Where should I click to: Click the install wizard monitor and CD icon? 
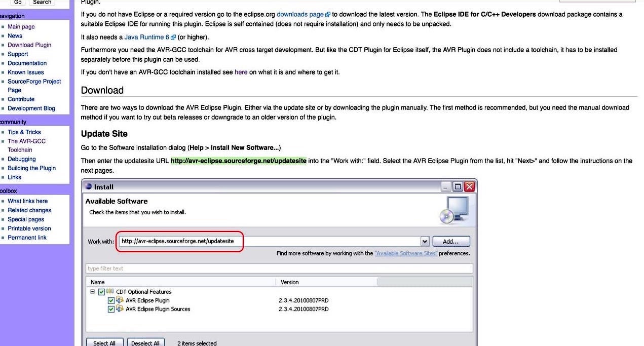[x=454, y=210]
